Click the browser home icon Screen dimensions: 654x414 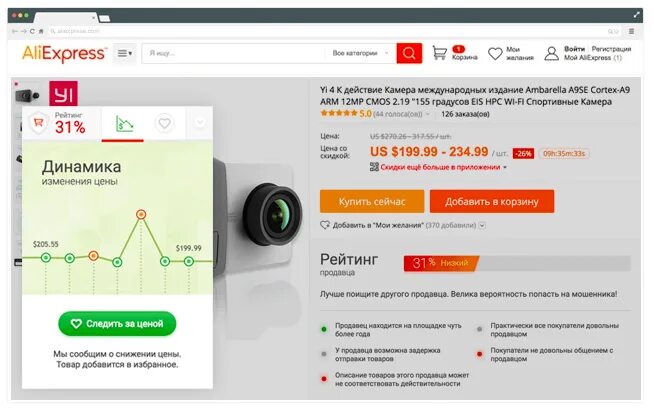pos(41,31)
